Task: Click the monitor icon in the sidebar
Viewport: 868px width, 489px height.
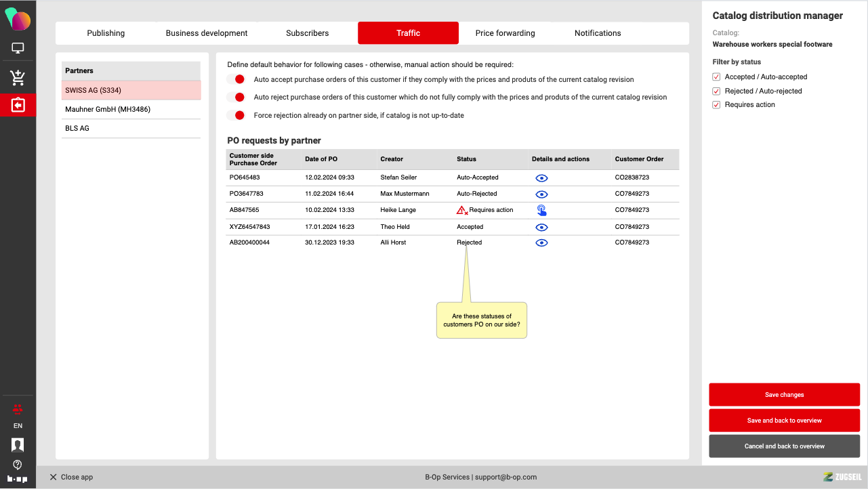Action: [18, 49]
